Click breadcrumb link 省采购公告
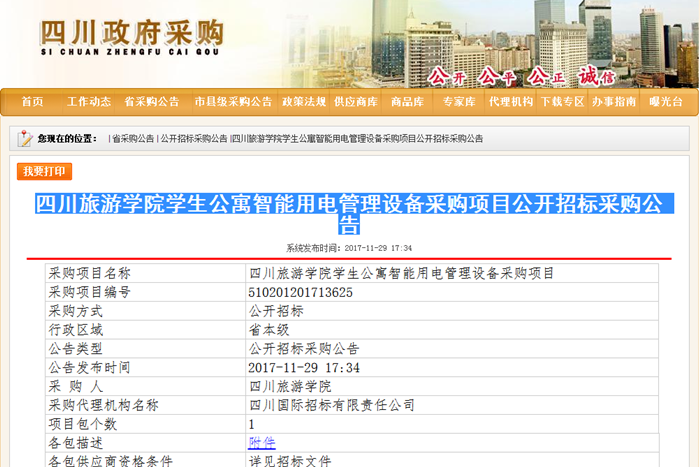 pyautogui.click(x=133, y=139)
